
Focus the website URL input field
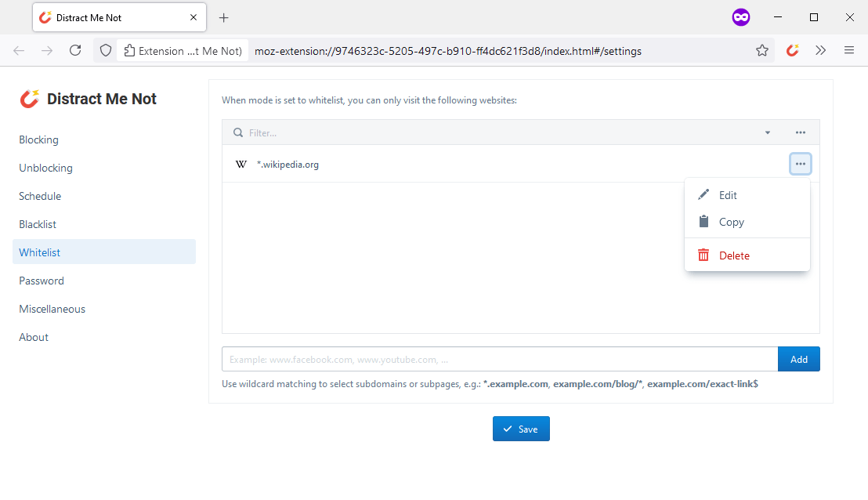tap(499, 359)
